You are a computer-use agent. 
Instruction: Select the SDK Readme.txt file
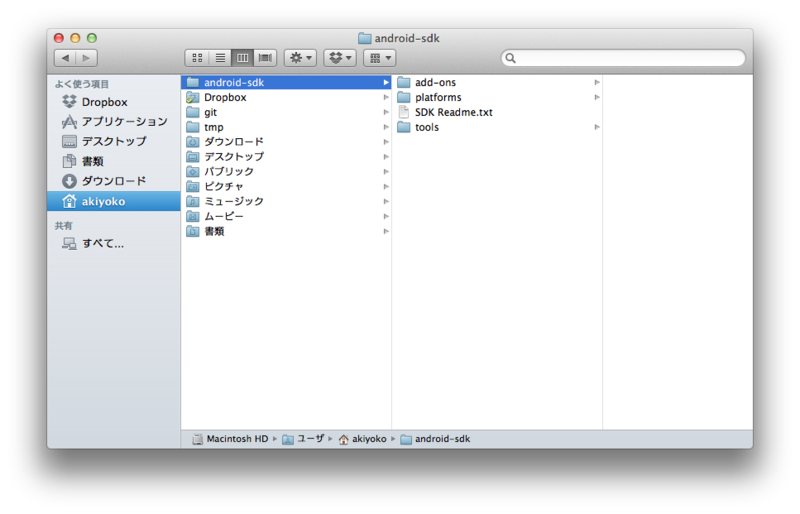click(497, 112)
